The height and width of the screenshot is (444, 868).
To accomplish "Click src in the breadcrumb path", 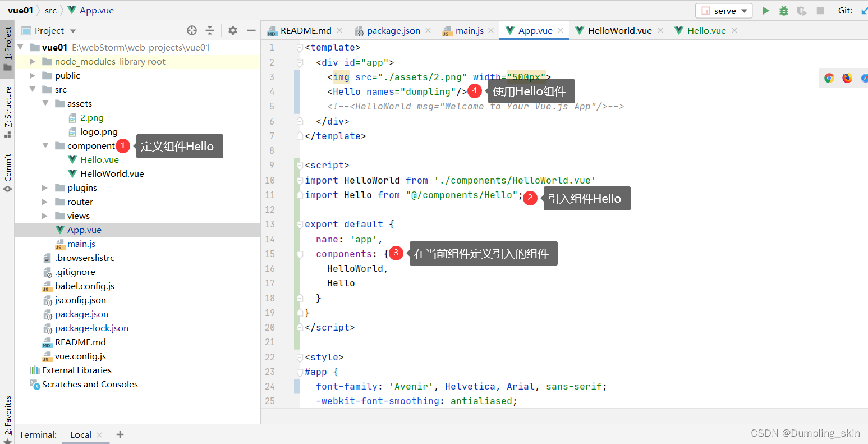I will pos(50,10).
